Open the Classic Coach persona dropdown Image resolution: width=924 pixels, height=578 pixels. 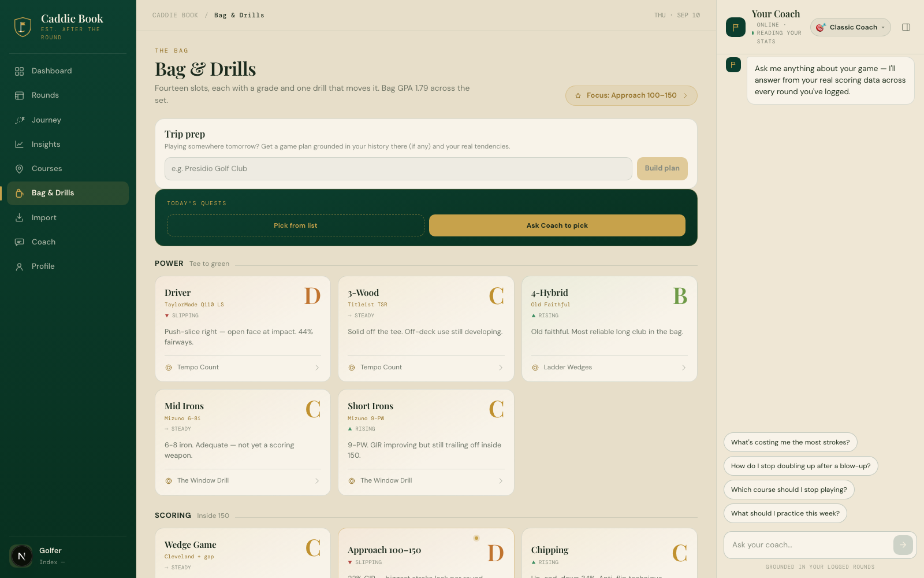850,27
